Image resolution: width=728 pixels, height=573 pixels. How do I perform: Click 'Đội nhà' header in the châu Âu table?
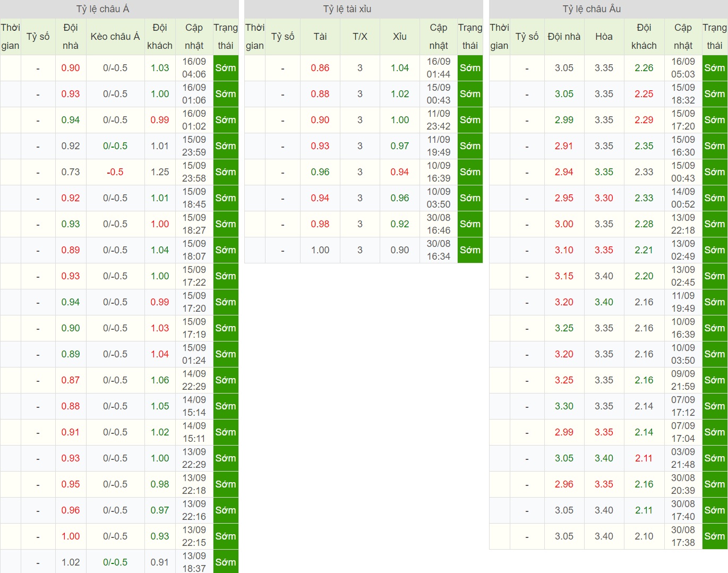pos(564,37)
